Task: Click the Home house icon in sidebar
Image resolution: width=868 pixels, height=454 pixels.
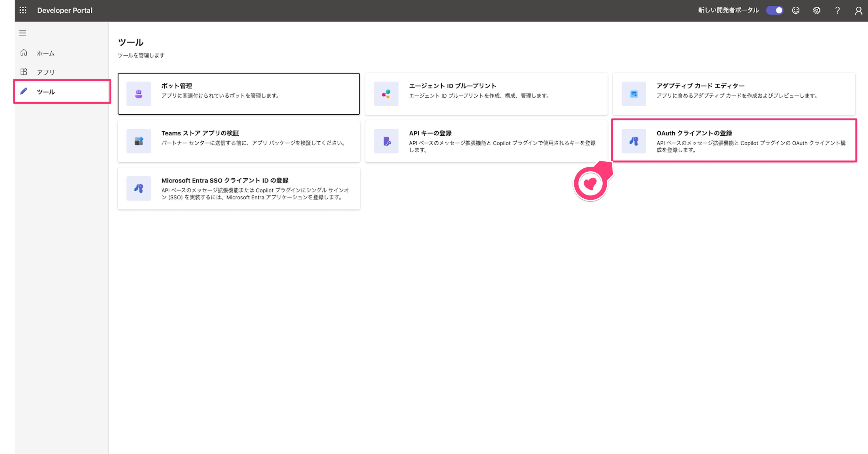Action: point(24,53)
